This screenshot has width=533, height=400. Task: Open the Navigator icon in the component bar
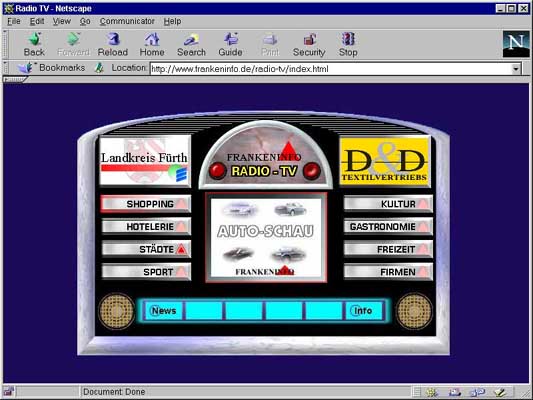coord(432,392)
